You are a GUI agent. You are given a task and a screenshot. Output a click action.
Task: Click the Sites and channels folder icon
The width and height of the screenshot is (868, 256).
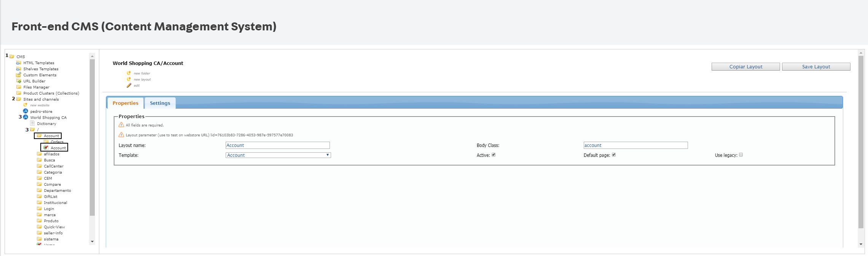point(19,99)
